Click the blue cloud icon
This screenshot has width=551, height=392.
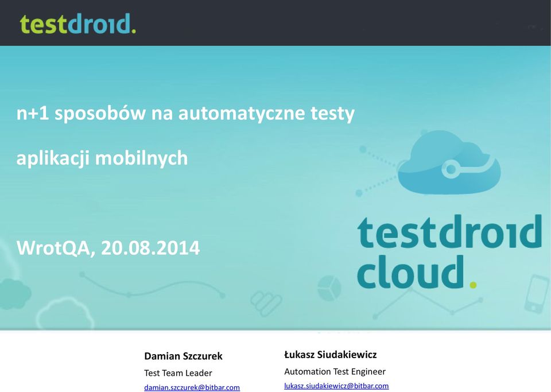(x=449, y=162)
